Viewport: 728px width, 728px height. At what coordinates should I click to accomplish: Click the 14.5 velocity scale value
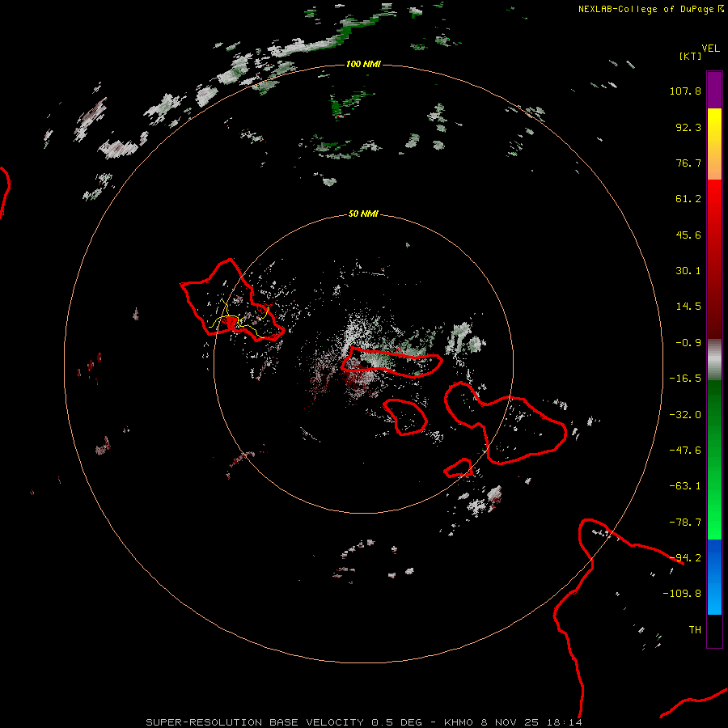click(x=688, y=307)
